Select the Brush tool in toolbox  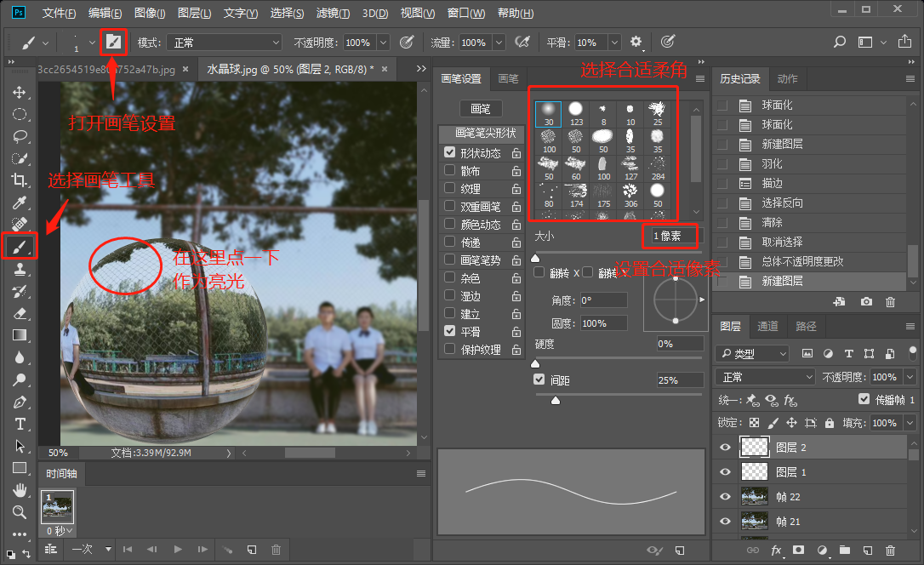coord(20,247)
